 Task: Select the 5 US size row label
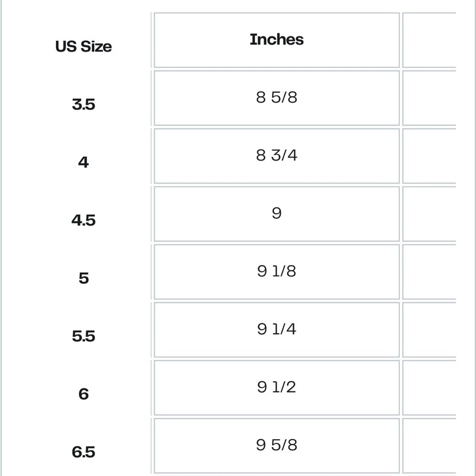tap(83, 278)
